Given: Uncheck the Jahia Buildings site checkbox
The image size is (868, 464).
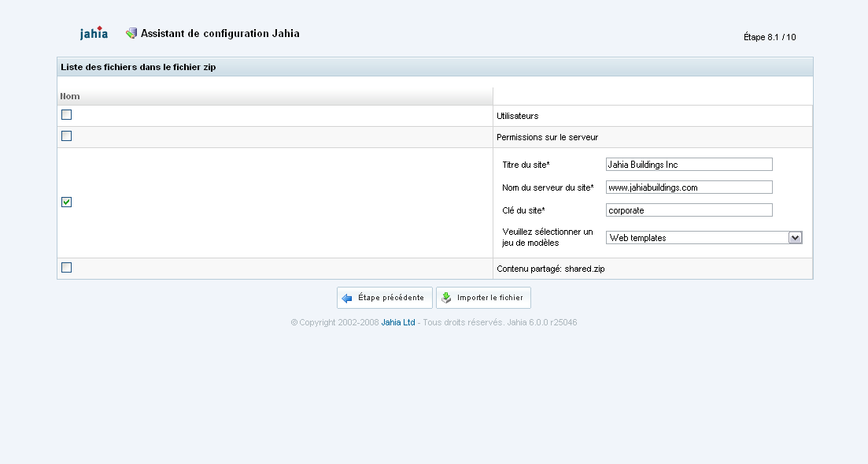Looking at the screenshot, I should pos(66,202).
